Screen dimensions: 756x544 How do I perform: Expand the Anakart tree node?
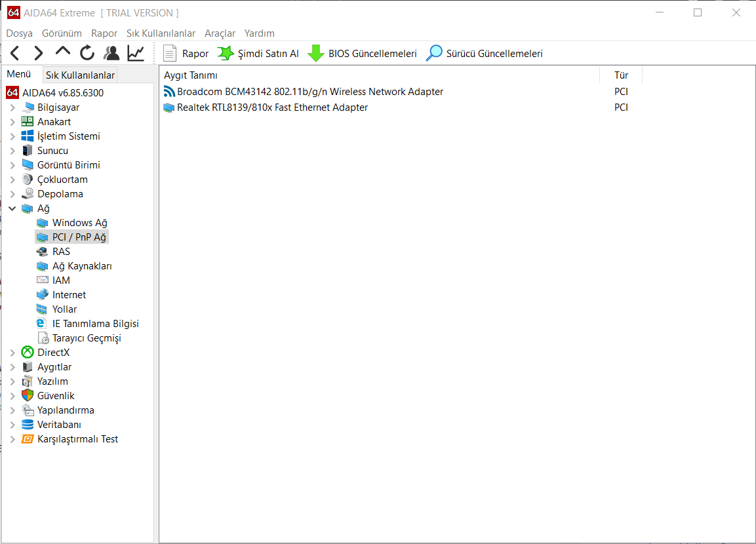12,122
